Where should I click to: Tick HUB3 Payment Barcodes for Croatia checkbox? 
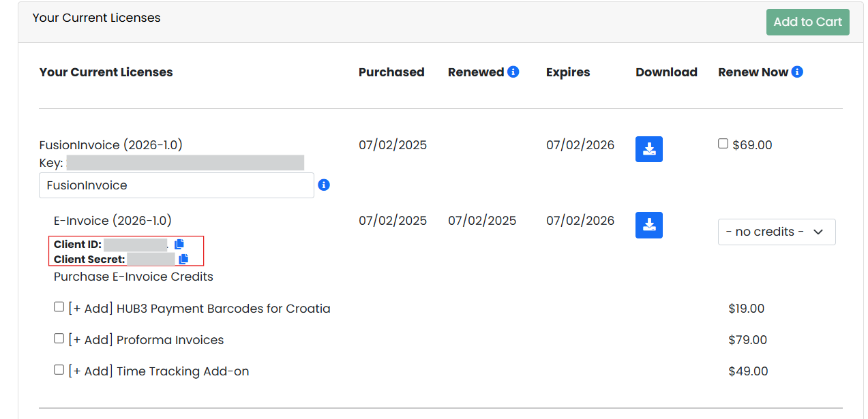pos(59,307)
